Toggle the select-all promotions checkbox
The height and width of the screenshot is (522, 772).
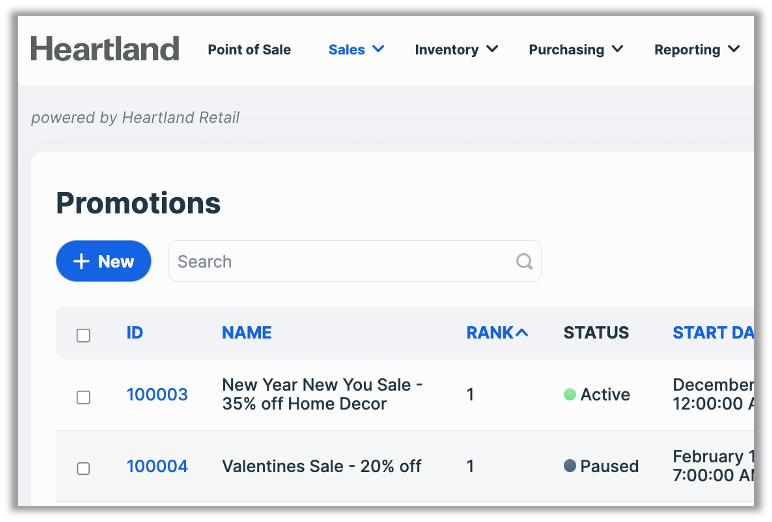tap(84, 335)
